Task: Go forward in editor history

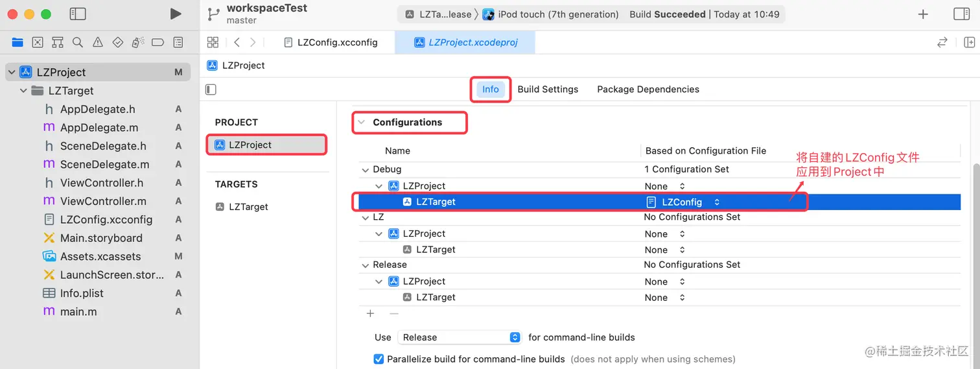Action: pyautogui.click(x=253, y=42)
